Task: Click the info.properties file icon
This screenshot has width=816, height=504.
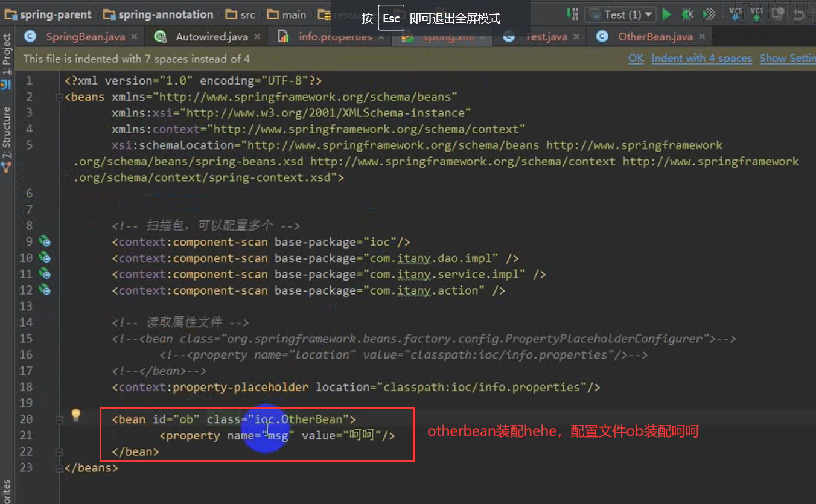Action: 283,37
